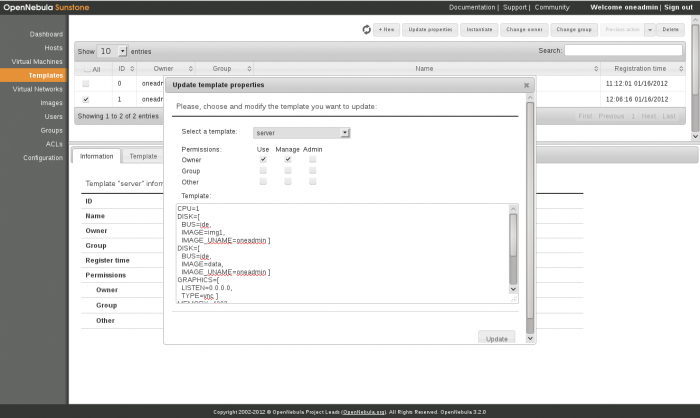The width and height of the screenshot is (700, 418).
Task: Click the Instantiate button
Action: pos(479,29)
